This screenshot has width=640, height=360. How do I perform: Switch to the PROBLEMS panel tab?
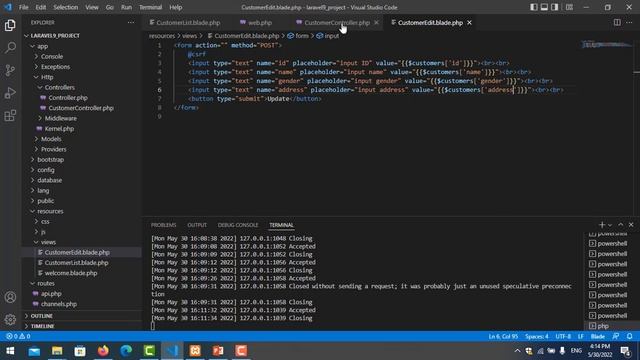tap(163, 225)
